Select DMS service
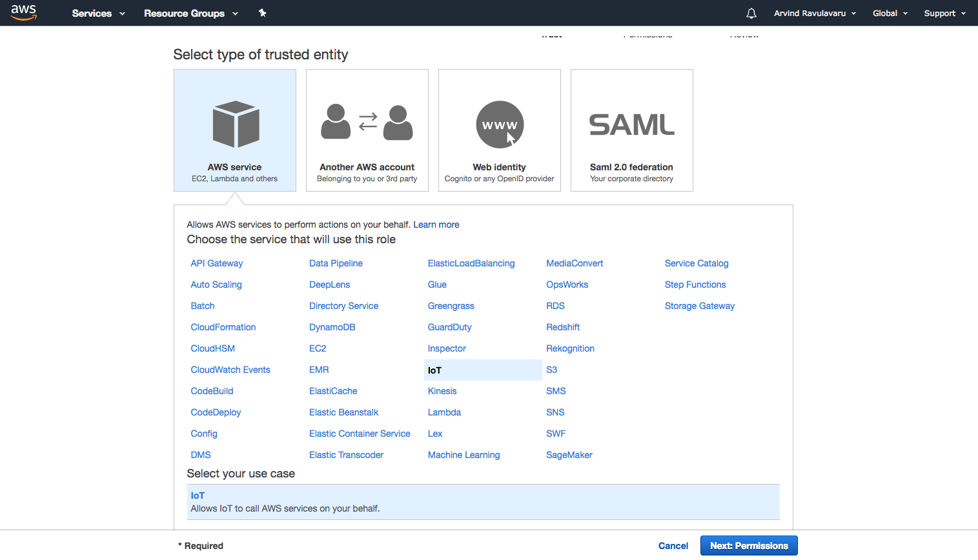 point(201,455)
